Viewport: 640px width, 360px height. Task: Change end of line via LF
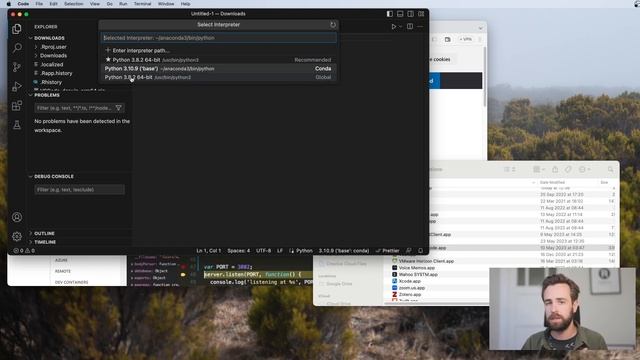point(280,251)
